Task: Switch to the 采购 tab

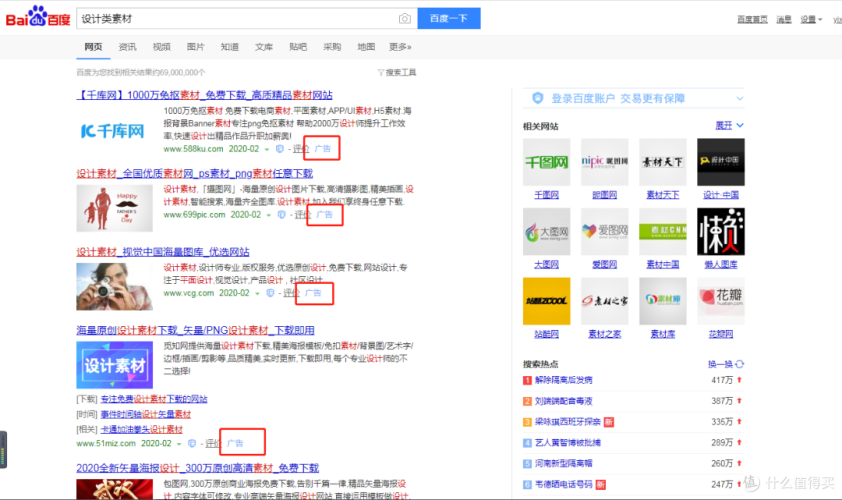Action: pos(332,47)
